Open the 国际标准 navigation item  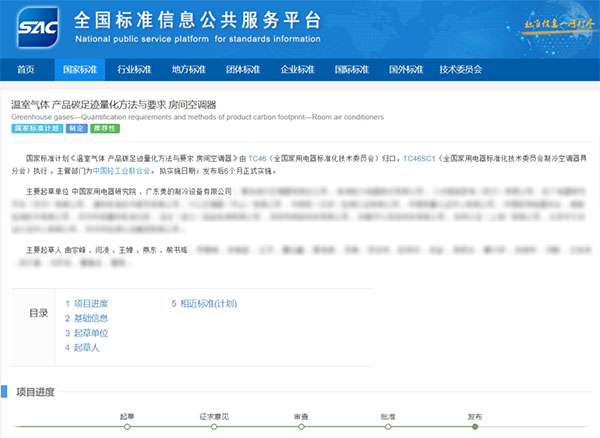pos(351,70)
